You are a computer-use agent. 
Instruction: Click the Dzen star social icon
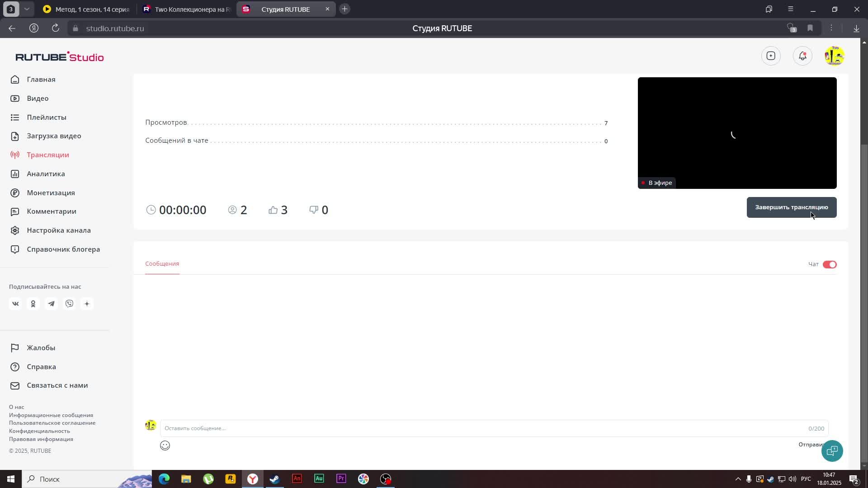tap(87, 304)
